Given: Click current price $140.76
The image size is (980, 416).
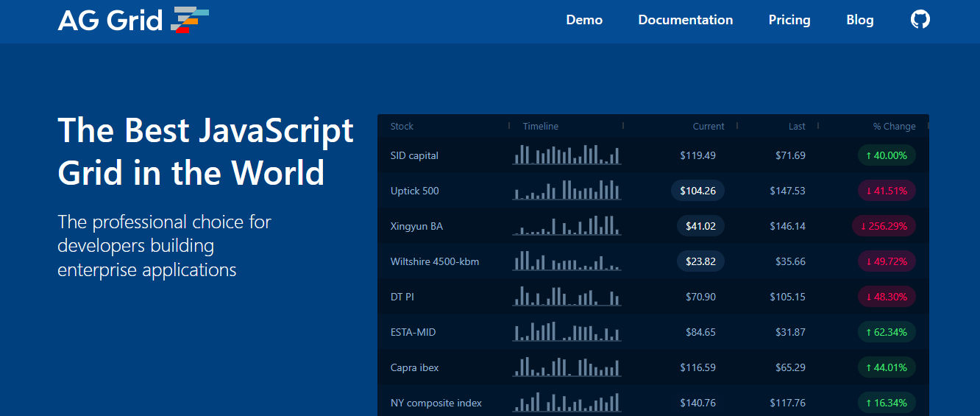Looking at the screenshot, I should coord(698,403).
